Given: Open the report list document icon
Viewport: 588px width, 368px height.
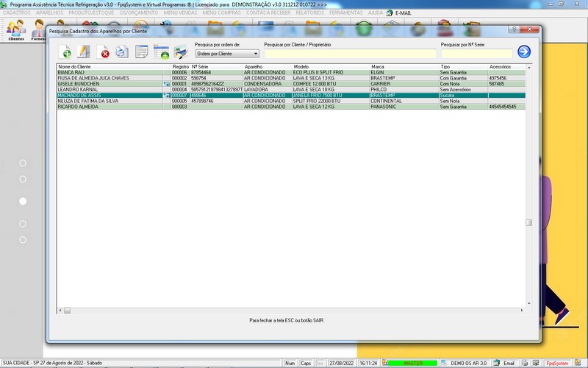Looking at the screenshot, I should click(x=141, y=52).
